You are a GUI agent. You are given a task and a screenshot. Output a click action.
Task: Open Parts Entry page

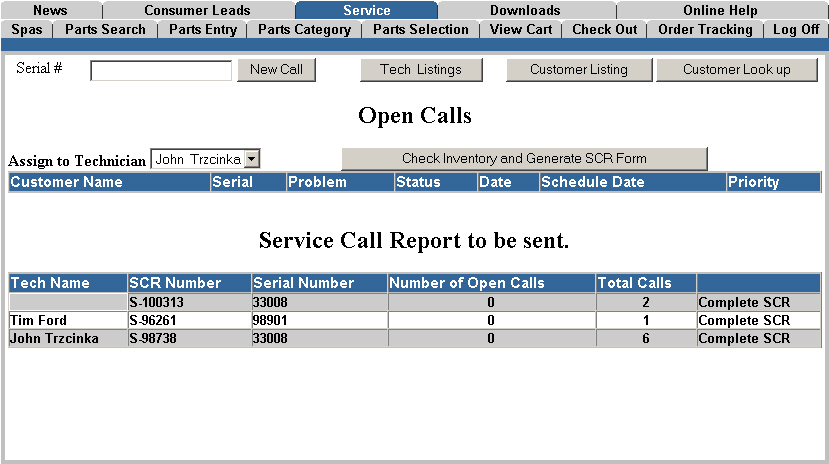click(203, 29)
